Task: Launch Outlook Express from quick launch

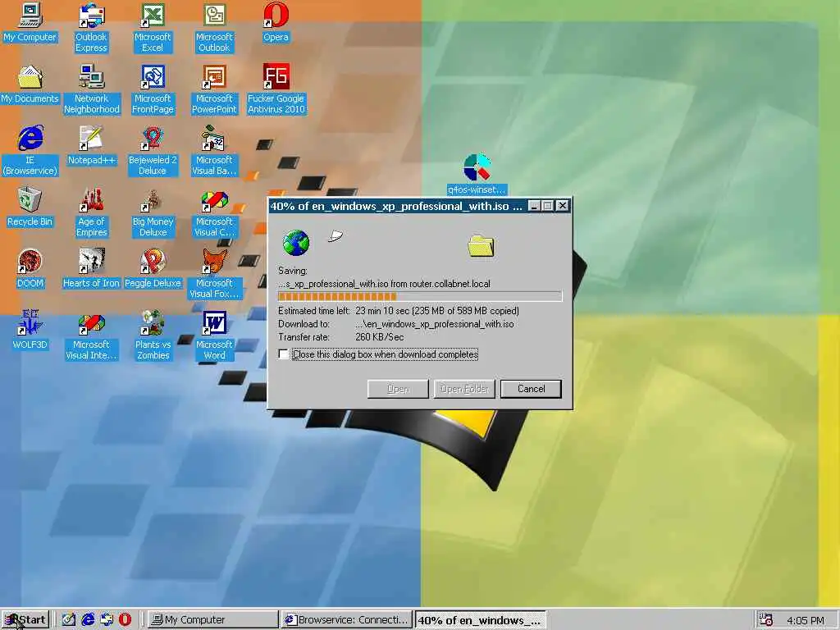Action: (107, 620)
